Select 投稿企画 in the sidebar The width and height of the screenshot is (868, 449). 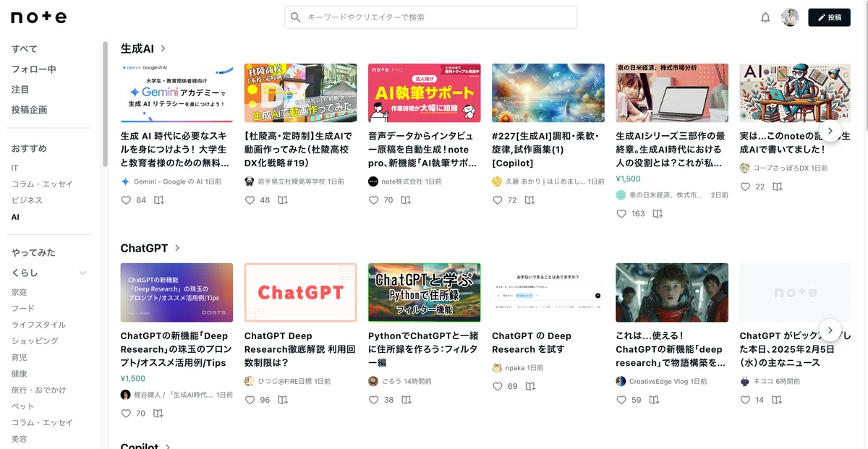click(x=29, y=110)
